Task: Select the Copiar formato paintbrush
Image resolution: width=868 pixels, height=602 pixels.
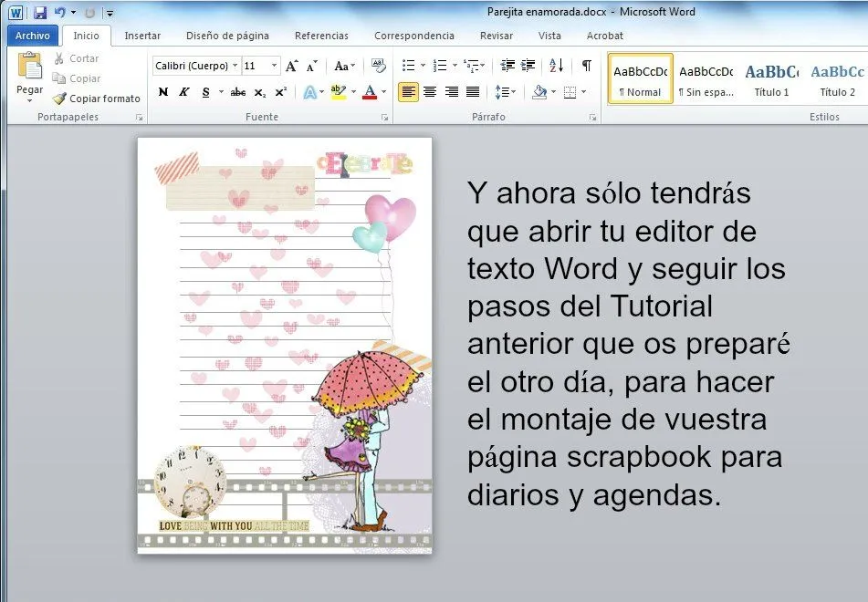Action: [97, 99]
